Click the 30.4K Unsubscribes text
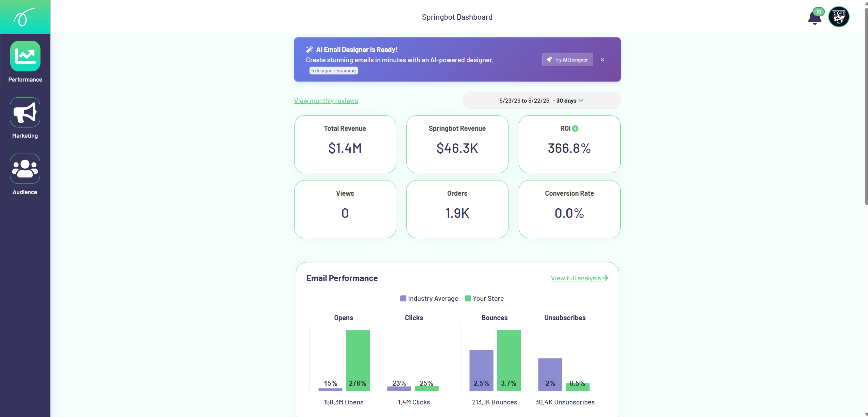The image size is (868, 417). 565,402
